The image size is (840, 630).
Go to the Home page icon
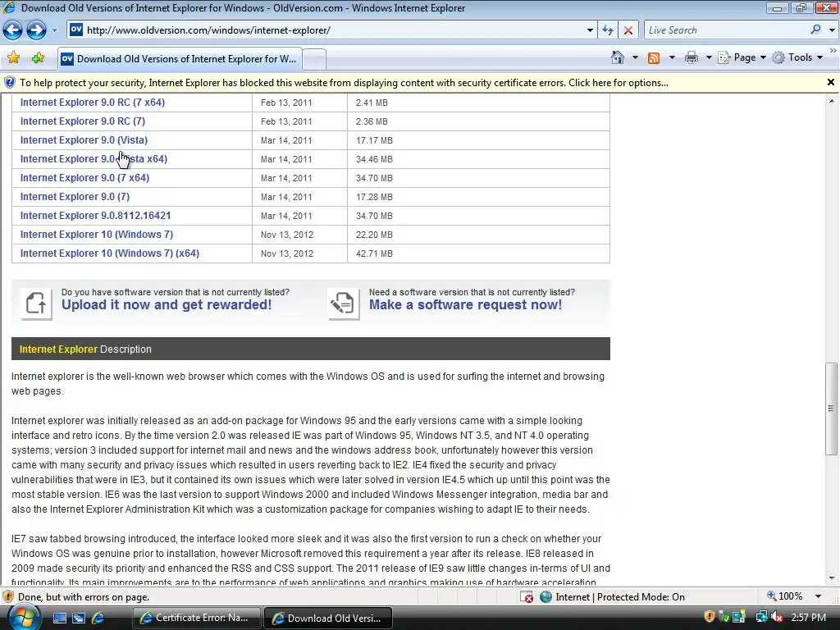click(x=618, y=58)
